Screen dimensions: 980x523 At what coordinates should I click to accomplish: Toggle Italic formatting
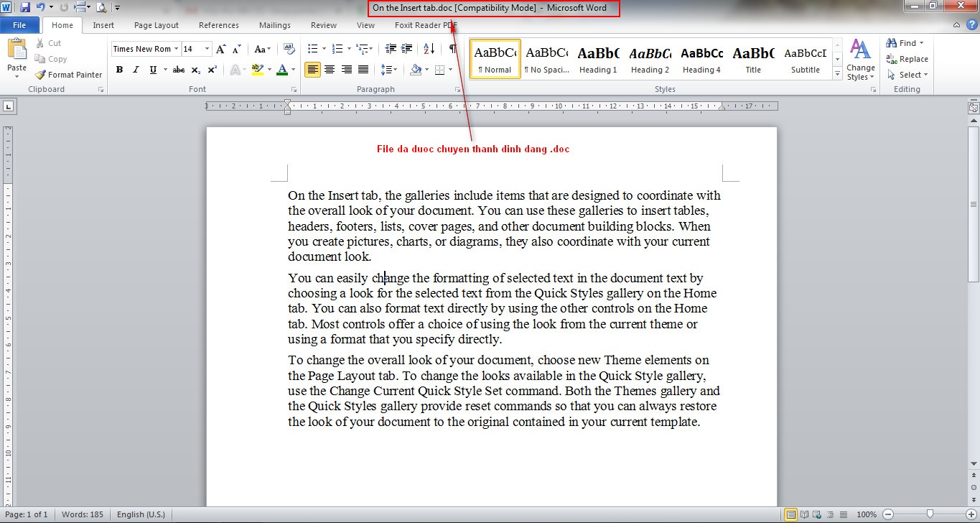click(136, 70)
